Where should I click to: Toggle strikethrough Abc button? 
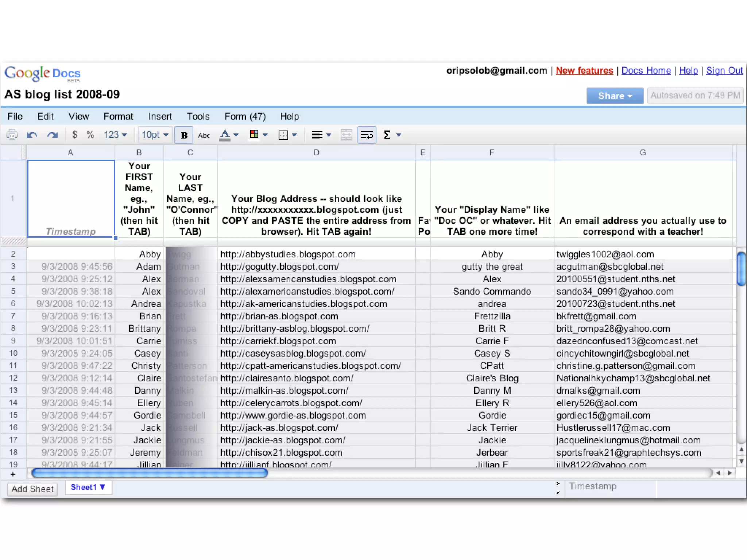click(204, 135)
